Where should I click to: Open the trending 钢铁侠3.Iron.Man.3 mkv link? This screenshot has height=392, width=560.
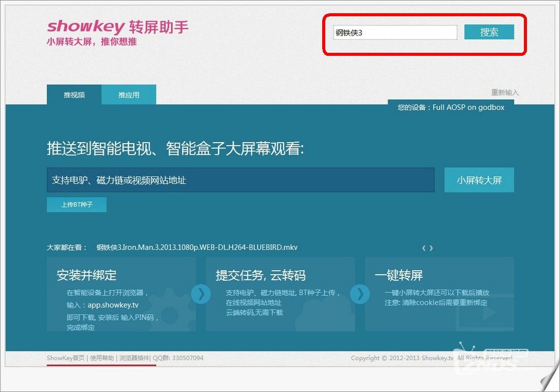coord(197,247)
